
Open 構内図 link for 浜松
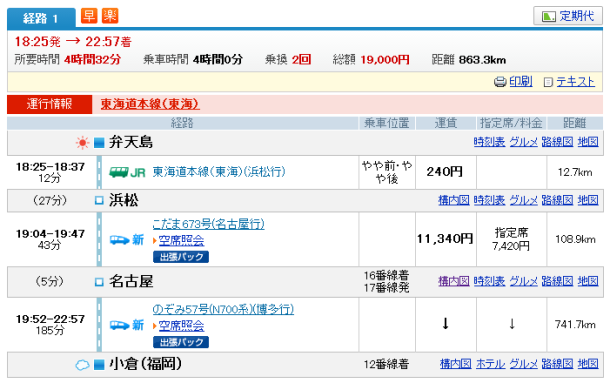pos(454,200)
